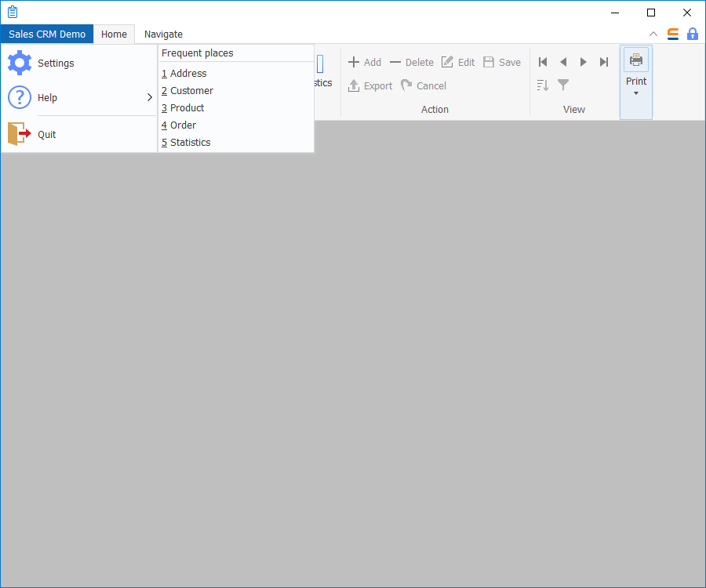
Task: Click the orange logo icon near lock
Action: pyautogui.click(x=673, y=34)
